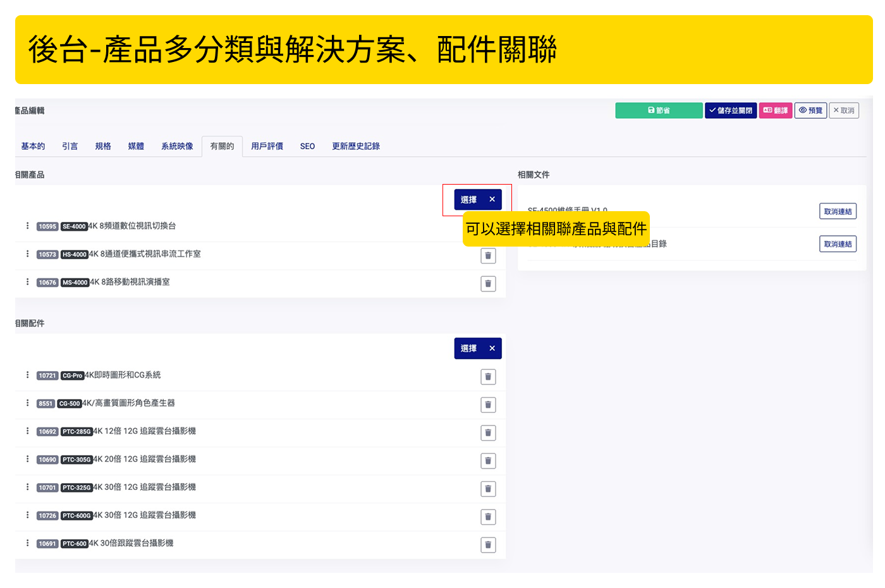Delete PTC-600 accessory row
Screen dimensions: 885x588
[488, 545]
